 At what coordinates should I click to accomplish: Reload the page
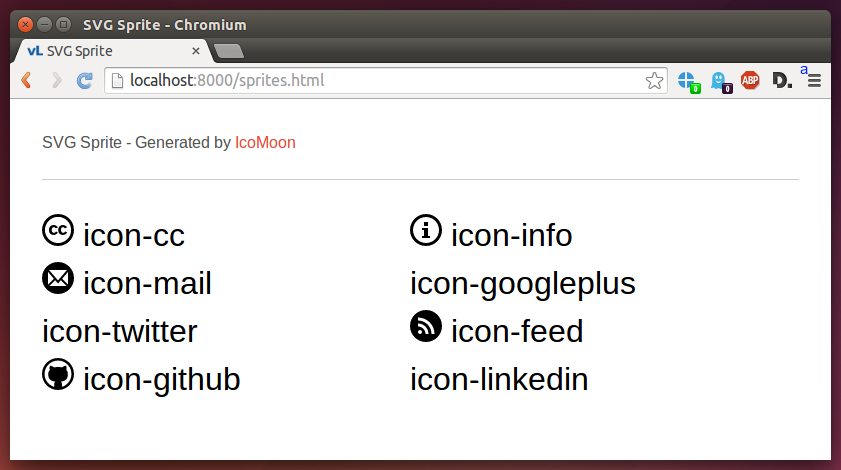(84, 80)
